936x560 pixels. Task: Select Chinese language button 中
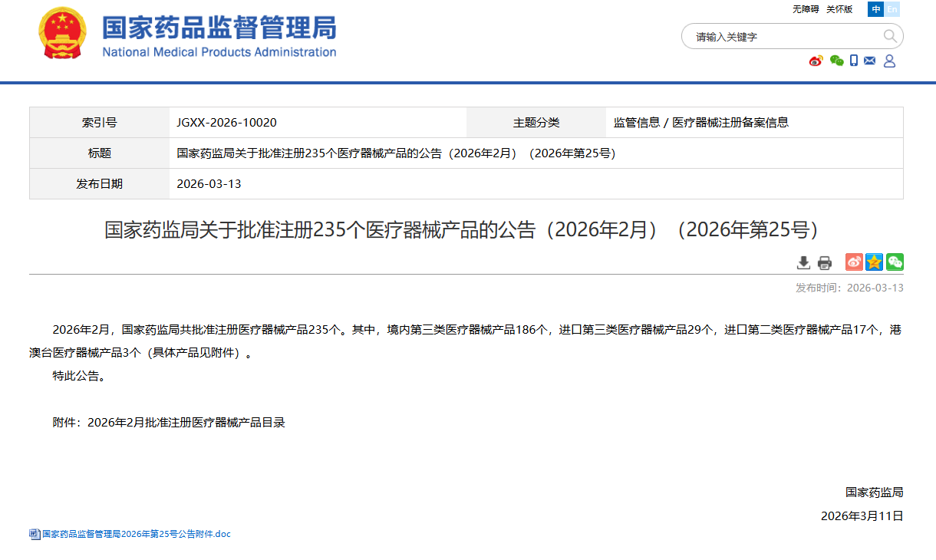click(x=875, y=9)
